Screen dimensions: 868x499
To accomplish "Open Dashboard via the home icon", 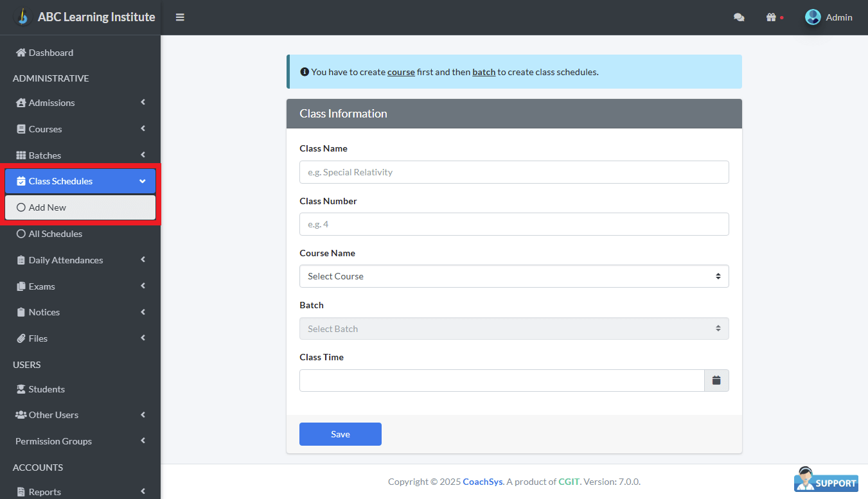I will tap(21, 53).
